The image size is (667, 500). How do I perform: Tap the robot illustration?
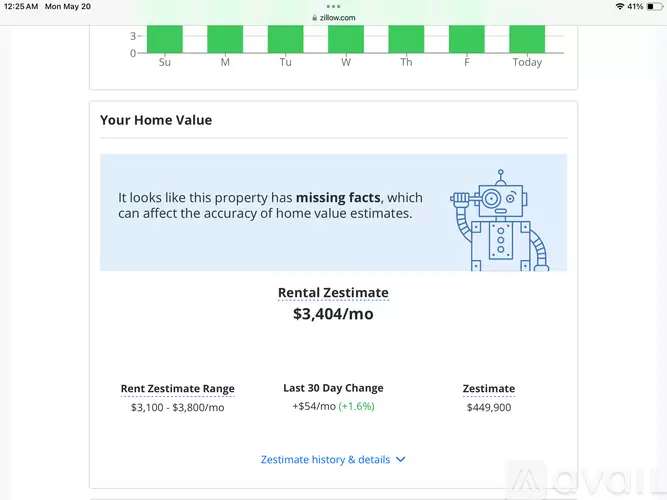pyautogui.click(x=500, y=220)
